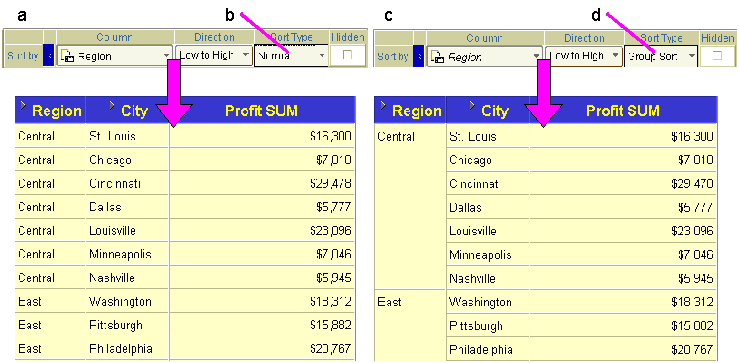Open right Direction dropdown Low to High
739x363 pixels.
click(584, 56)
